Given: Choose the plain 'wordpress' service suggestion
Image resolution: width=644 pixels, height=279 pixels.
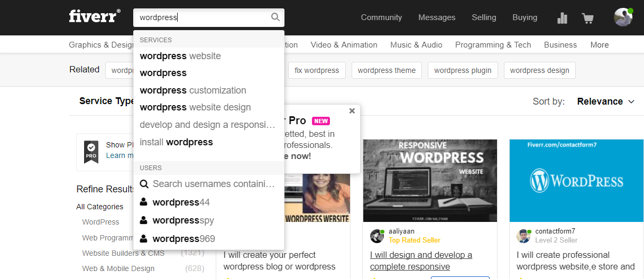Looking at the screenshot, I should pyautogui.click(x=209, y=73).
